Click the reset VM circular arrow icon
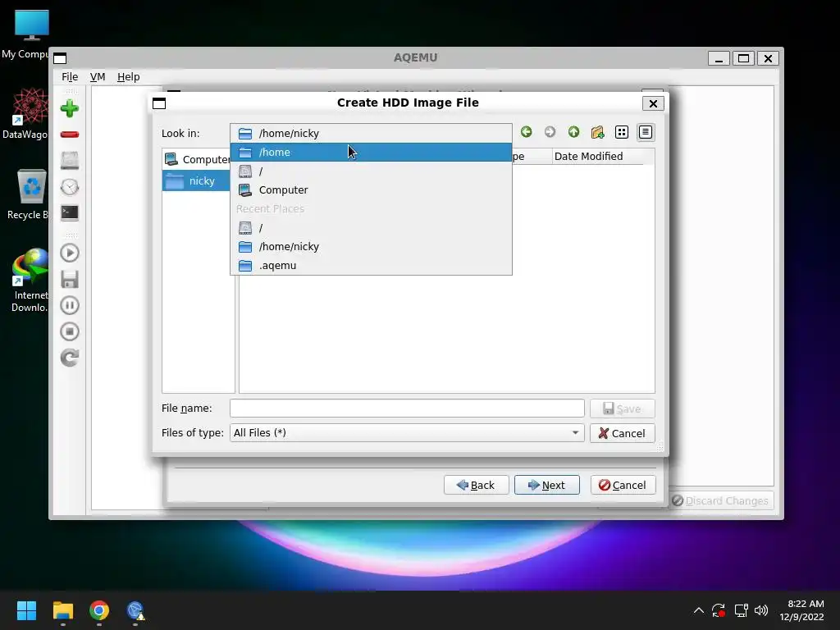This screenshot has height=630, width=840. coord(70,358)
